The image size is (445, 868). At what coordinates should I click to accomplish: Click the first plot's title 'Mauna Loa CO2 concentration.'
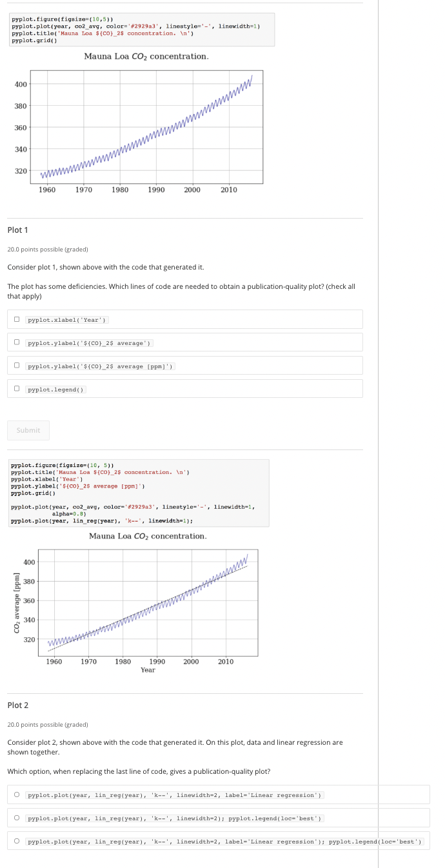[146, 57]
